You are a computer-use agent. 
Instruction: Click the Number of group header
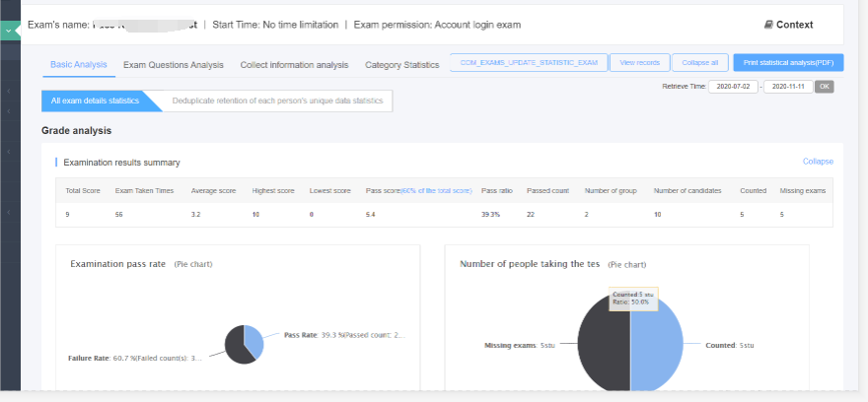(611, 191)
